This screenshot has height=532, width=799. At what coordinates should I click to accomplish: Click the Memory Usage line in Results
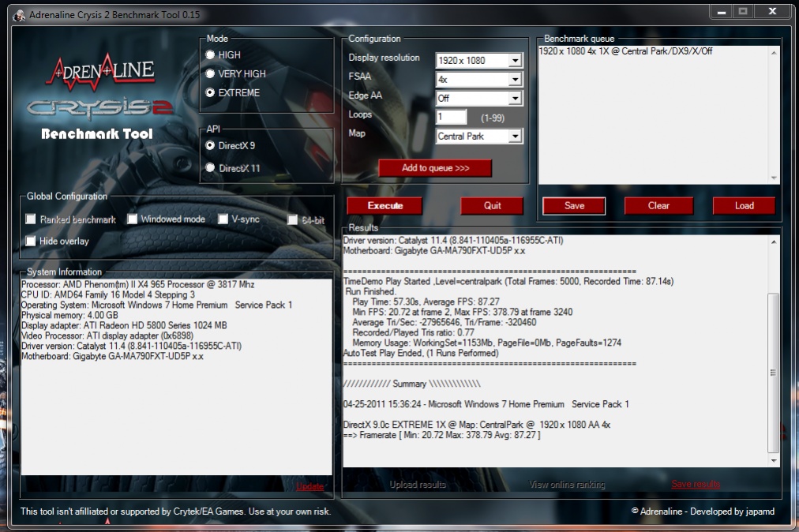pyautogui.click(x=486, y=343)
